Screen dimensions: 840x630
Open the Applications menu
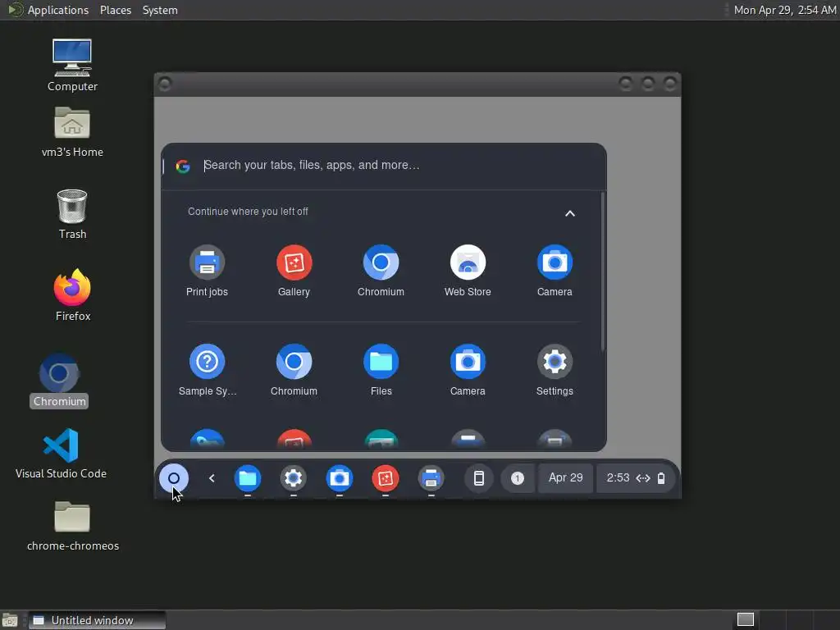tap(58, 10)
